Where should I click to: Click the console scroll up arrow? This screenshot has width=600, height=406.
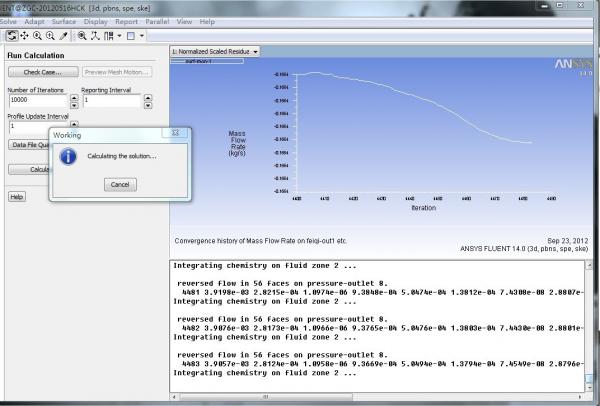pyautogui.click(x=589, y=264)
